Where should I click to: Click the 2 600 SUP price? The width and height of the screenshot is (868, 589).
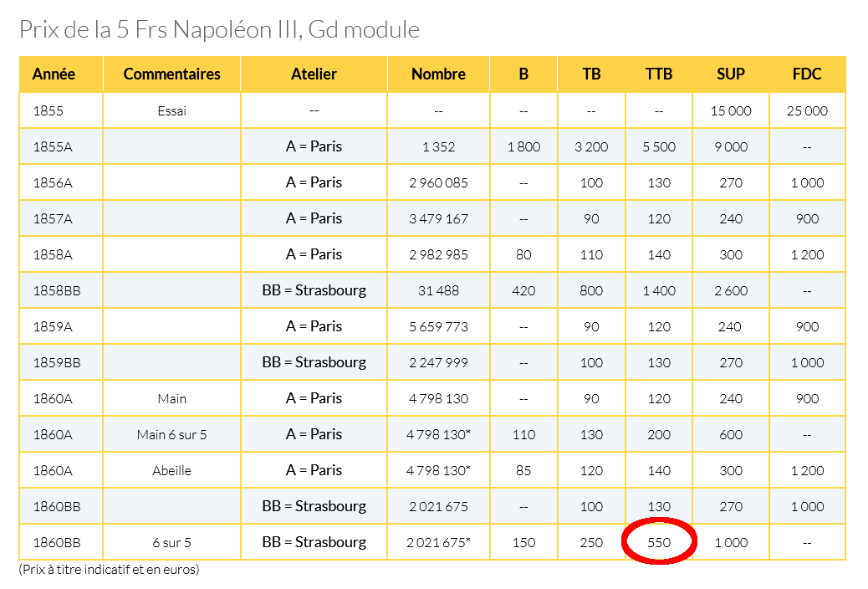[x=730, y=290]
